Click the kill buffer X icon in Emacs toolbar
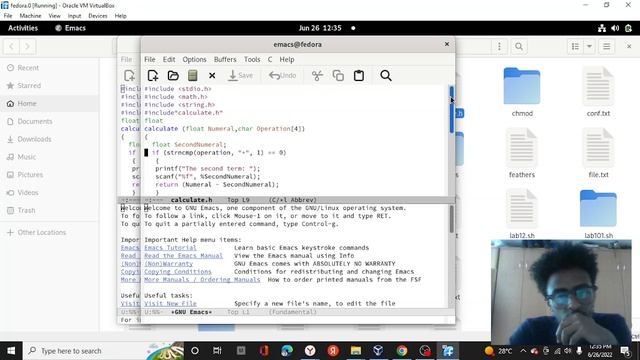Image resolution: width=640 pixels, height=360 pixels. pos(212,76)
